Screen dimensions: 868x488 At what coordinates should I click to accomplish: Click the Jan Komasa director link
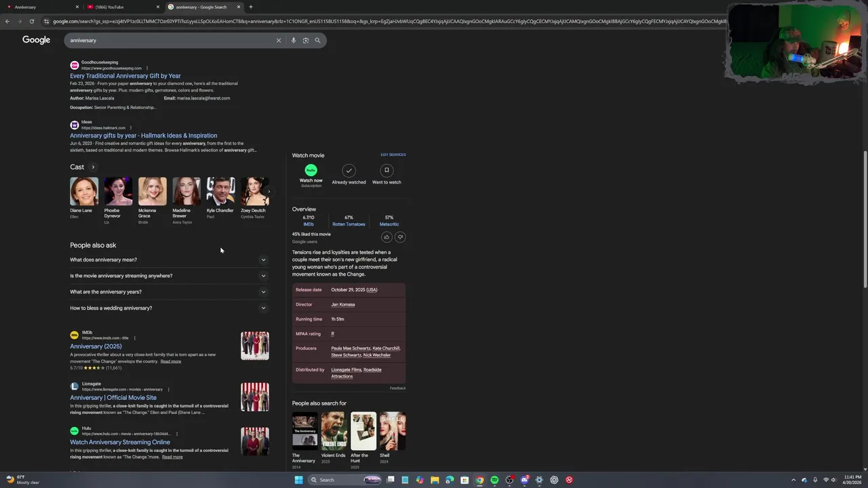click(343, 304)
